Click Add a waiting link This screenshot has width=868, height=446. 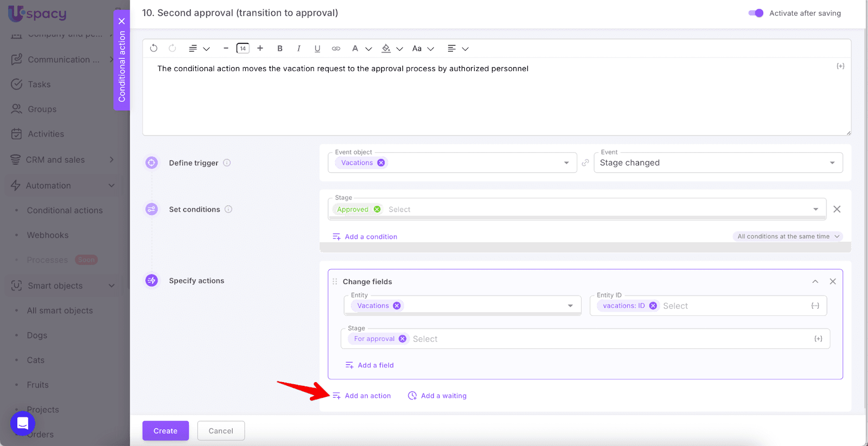443,396
